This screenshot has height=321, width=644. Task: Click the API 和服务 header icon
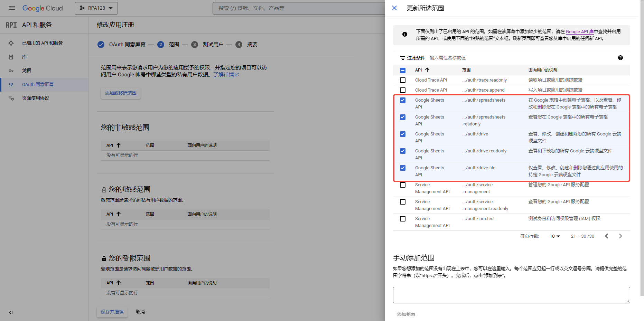tap(11, 25)
